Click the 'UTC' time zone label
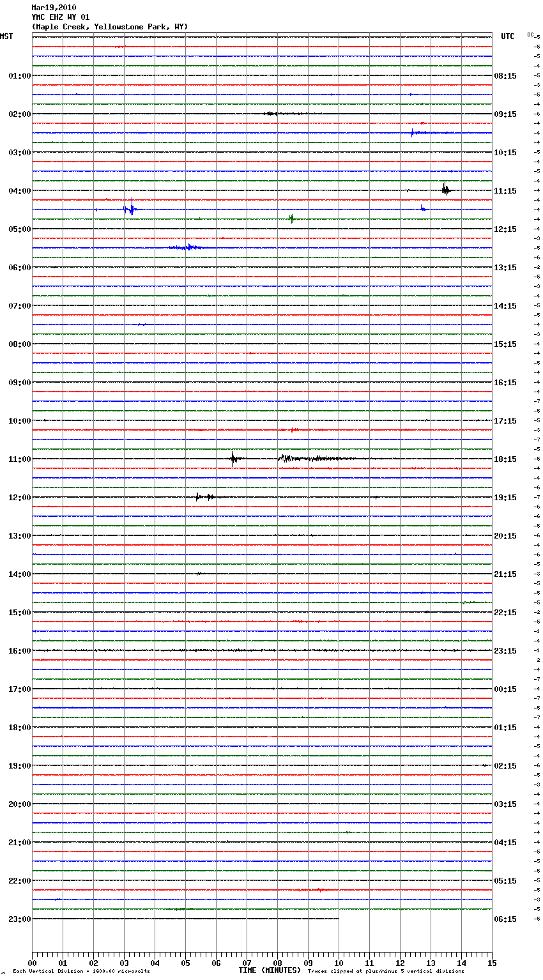The image size is (543, 980). tap(508, 36)
